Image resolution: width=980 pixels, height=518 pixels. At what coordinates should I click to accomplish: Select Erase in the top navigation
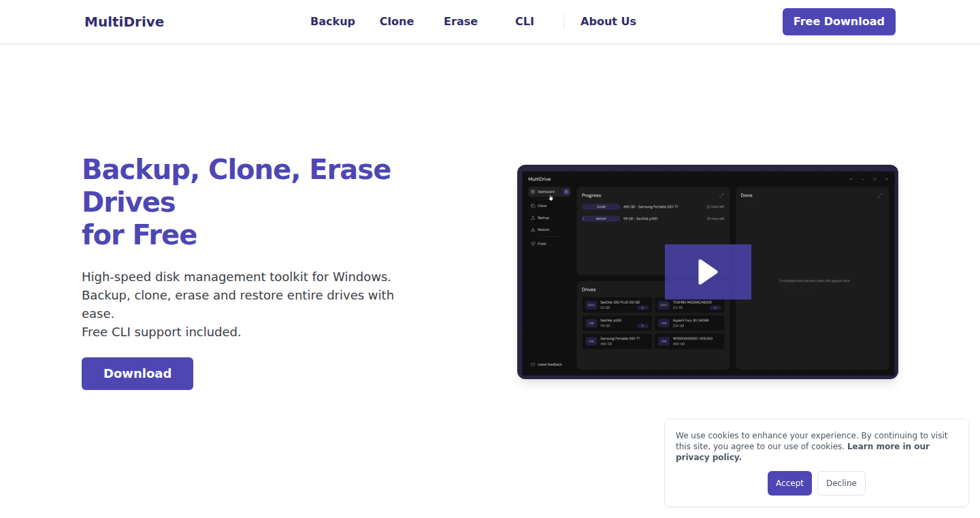(461, 21)
